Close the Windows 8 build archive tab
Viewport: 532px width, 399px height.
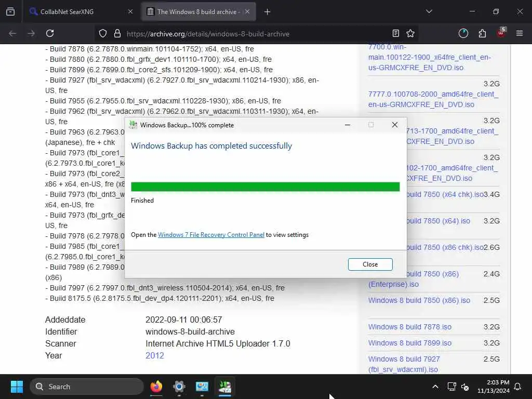[x=247, y=11]
